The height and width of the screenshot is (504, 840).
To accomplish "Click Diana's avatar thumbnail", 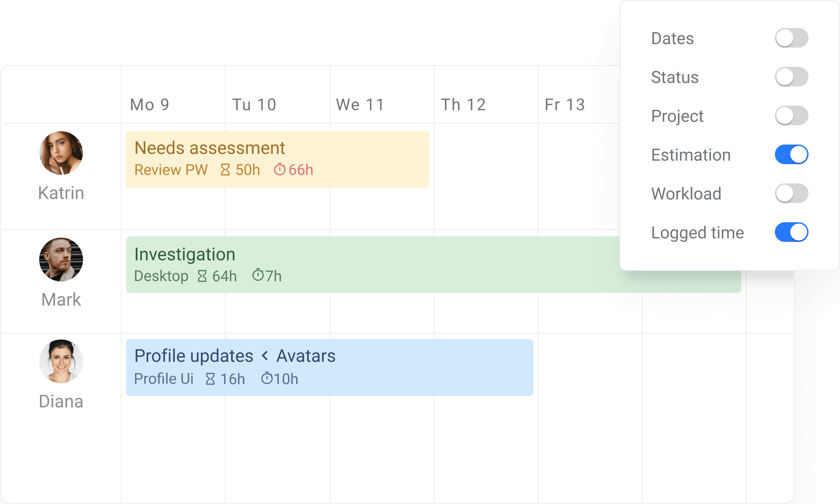I will [61, 362].
